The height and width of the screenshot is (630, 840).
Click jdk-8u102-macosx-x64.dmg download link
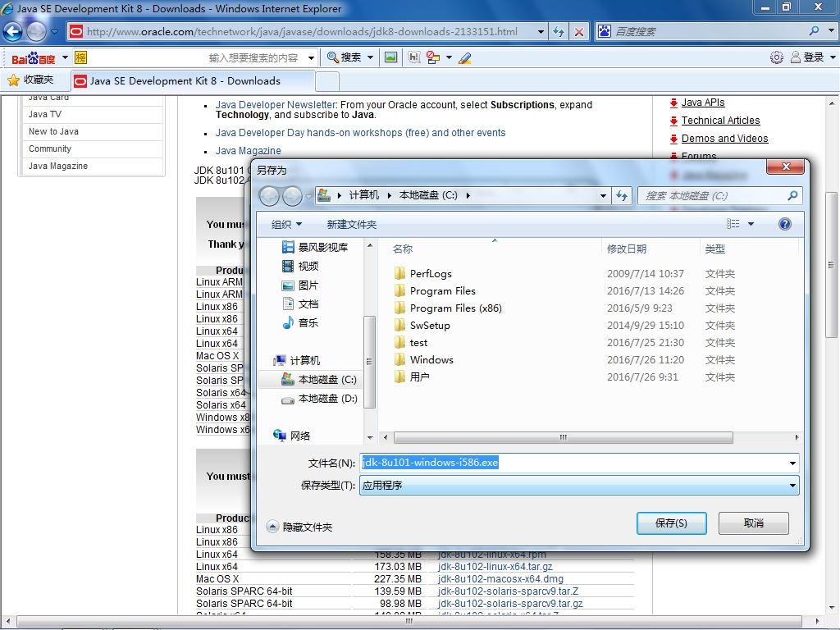[500, 579]
